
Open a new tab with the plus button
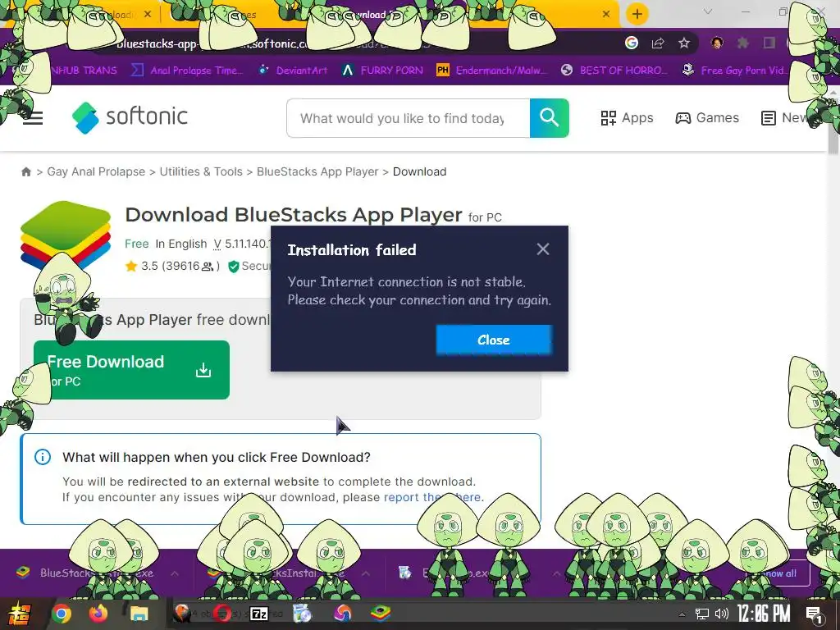point(637,14)
